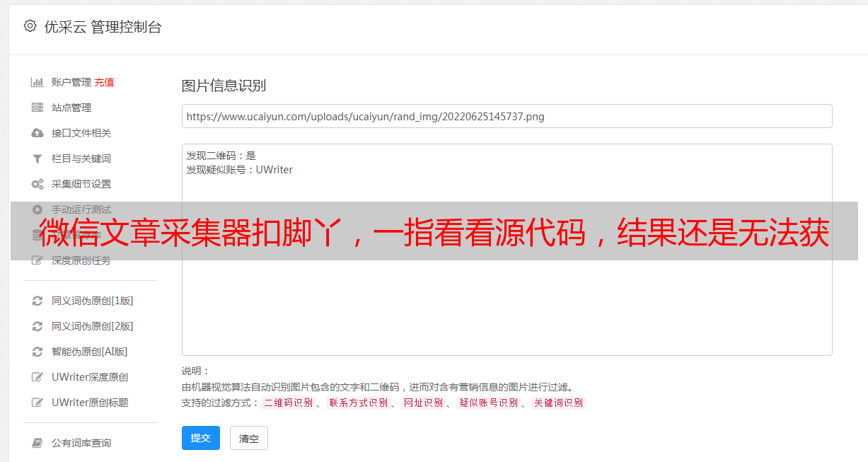The height and width of the screenshot is (462, 868).
Task: Click the refresh icon for 同义词伪原创[1版]
Action: 37,301
